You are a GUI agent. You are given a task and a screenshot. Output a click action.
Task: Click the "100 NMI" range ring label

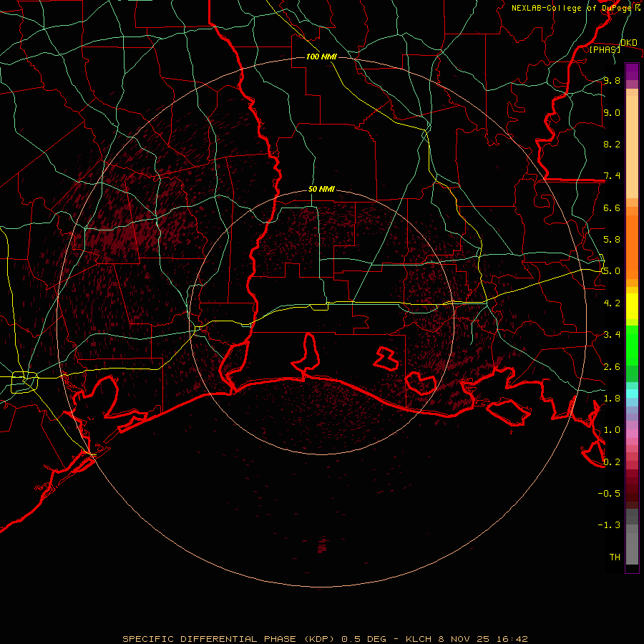point(321,57)
